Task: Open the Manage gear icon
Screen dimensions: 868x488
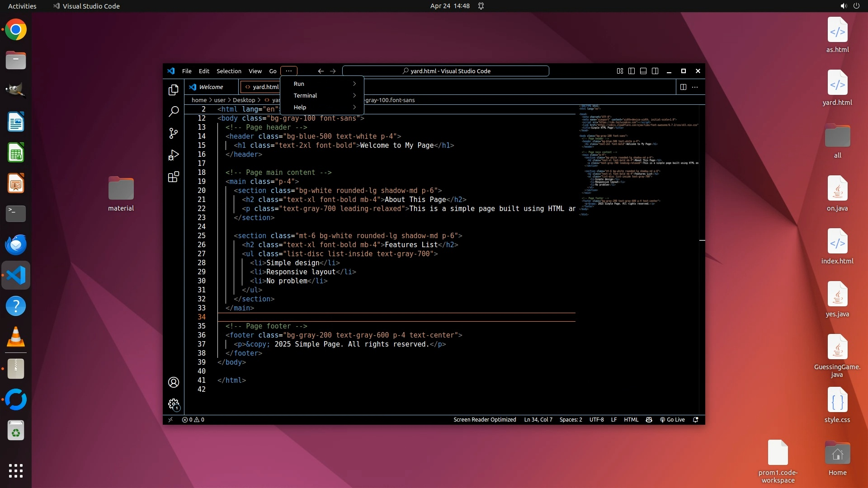Action: (x=174, y=404)
